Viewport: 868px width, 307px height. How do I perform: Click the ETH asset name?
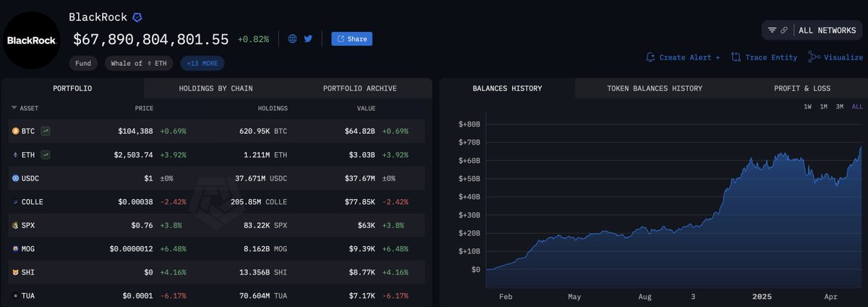[x=29, y=155]
